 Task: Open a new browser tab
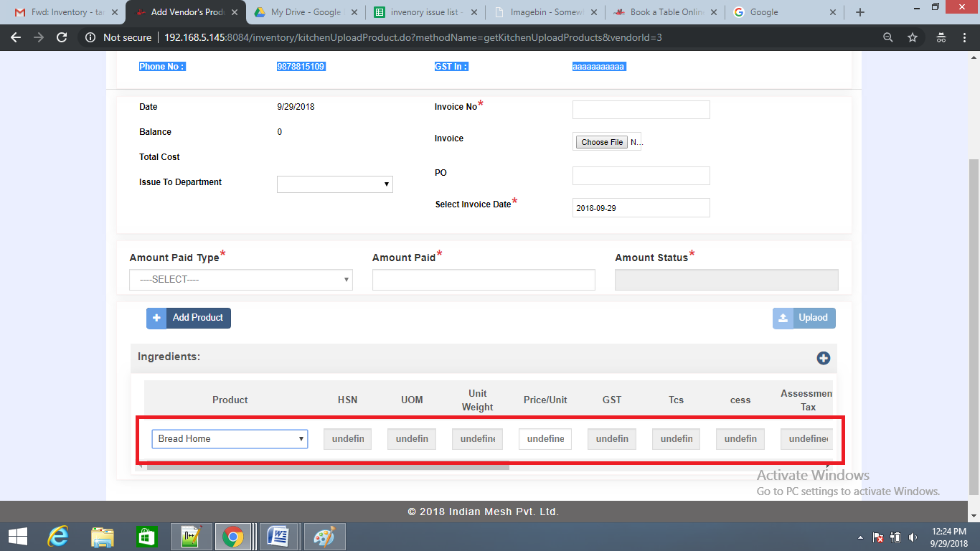pos(860,12)
